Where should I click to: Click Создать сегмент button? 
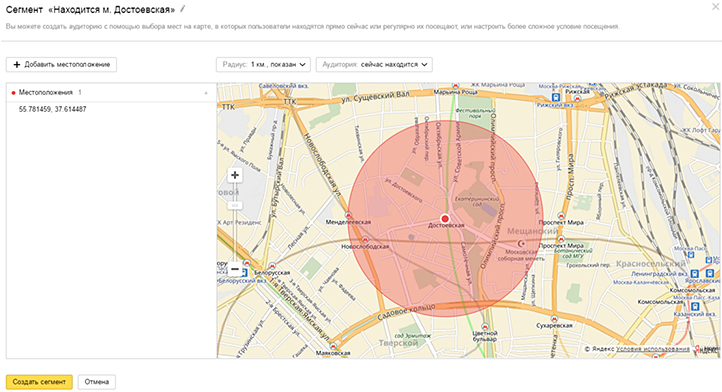pyautogui.click(x=39, y=382)
